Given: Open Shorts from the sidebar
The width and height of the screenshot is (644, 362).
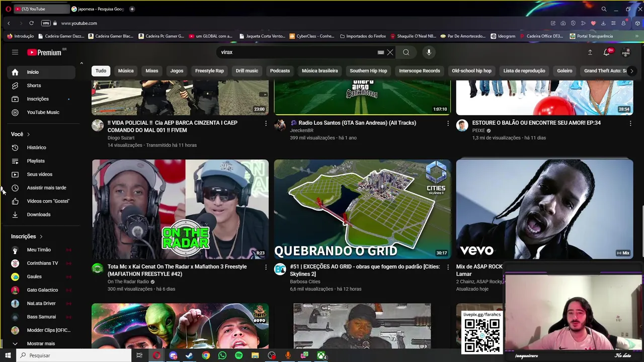Looking at the screenshot, I should point(41,85).
